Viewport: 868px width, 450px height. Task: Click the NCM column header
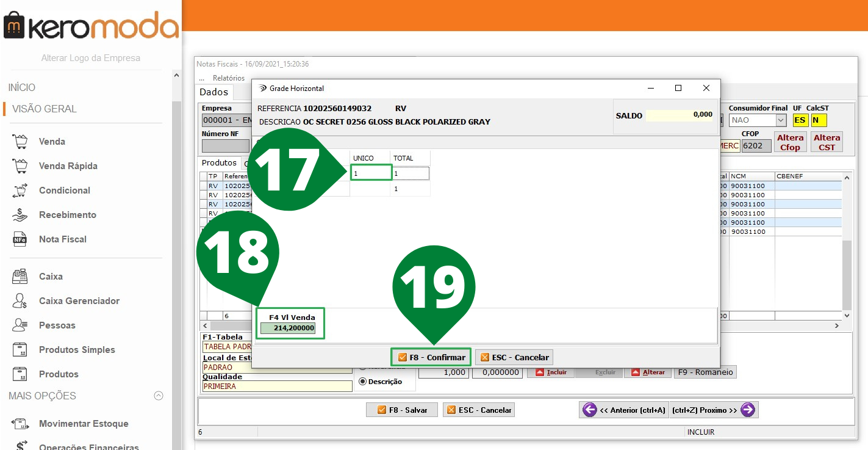tap(752, 176)
